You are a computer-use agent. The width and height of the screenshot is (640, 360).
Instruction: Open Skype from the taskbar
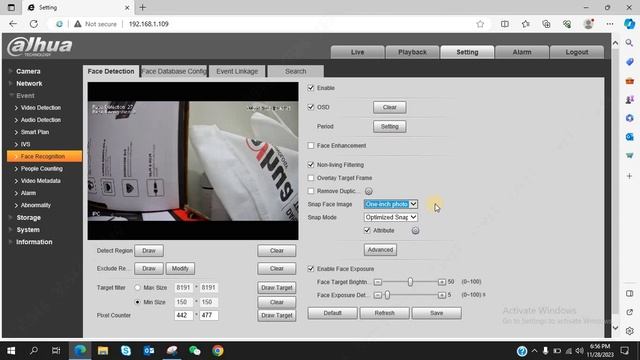click(x=126, y=351)
